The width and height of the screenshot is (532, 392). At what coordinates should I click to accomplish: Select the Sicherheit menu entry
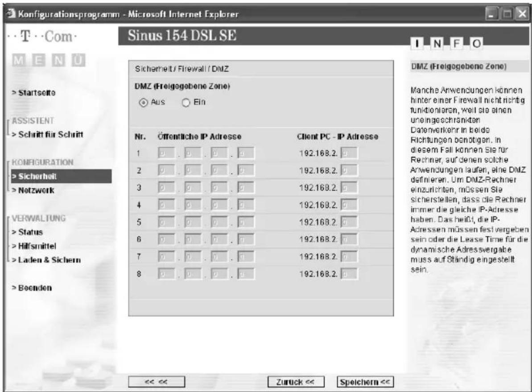61,176
